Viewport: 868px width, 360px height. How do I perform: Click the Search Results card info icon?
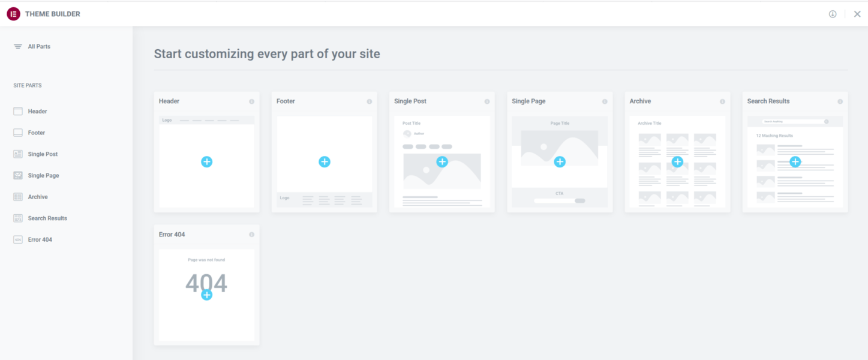(x=840, y=101)
